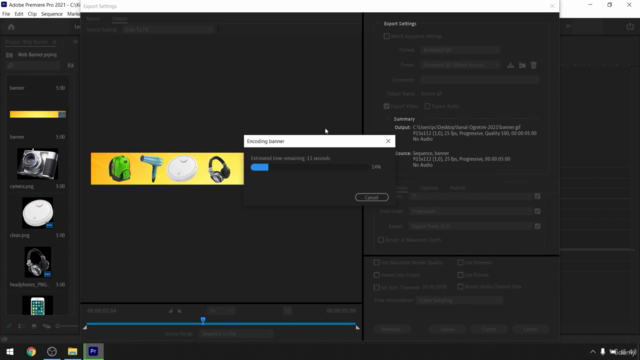The image size is (640, 360).
Task: Toggle Field Order match-source checkbox
Action: 538,211
